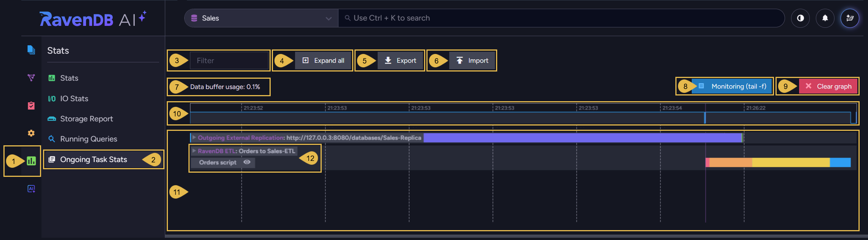
Task: Open the AI hub sidebar icon
Action: point(31,189)
